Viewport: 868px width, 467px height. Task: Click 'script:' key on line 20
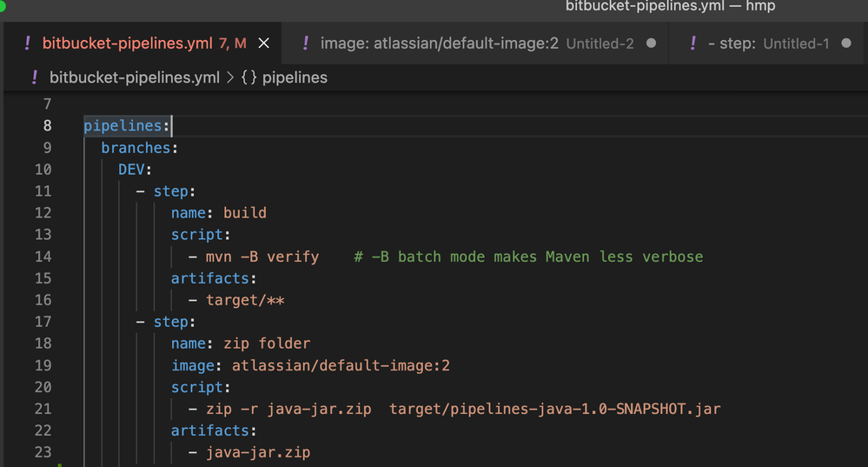pos(201,387)
